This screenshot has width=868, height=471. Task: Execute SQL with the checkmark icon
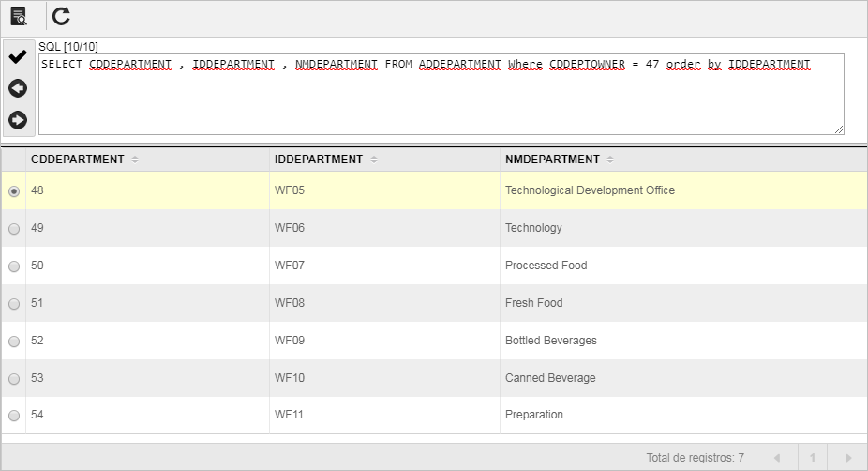(x=18, y=56)
